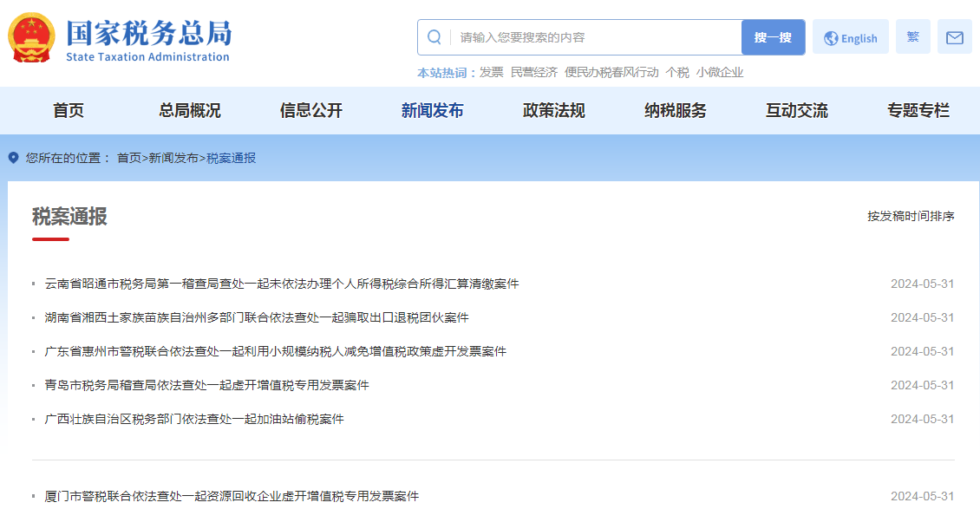980x509 pixels.
Task: Open the 广西壮族自治区 gas station tax evasion article
Action: click(x=194, y=419)
